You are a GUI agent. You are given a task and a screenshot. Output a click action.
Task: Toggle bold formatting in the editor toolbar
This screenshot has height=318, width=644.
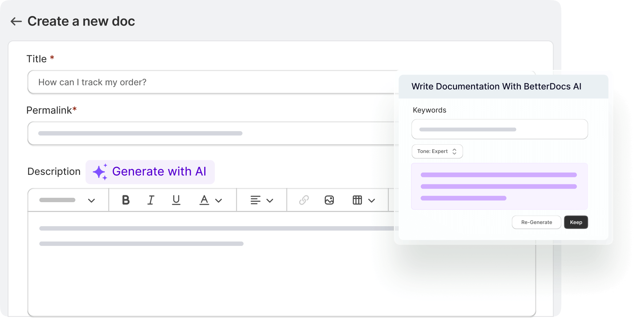[126, 200]
